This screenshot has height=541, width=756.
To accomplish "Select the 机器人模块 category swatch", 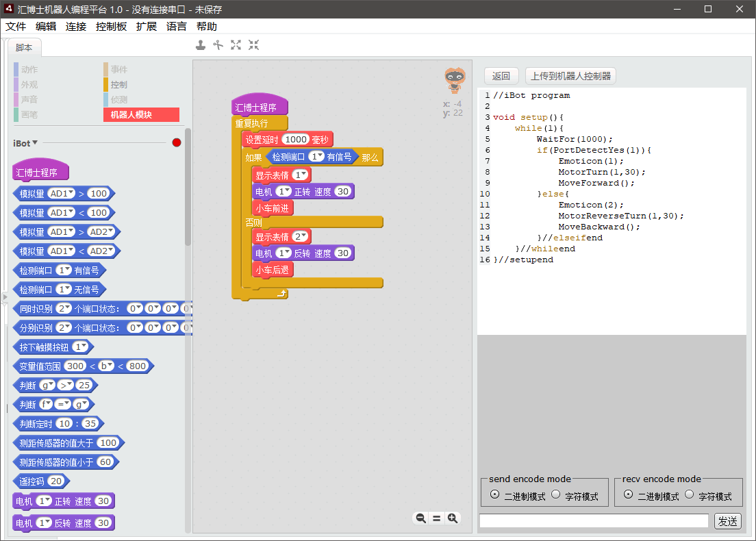I will pyautogui.click(x=141, y=115).
